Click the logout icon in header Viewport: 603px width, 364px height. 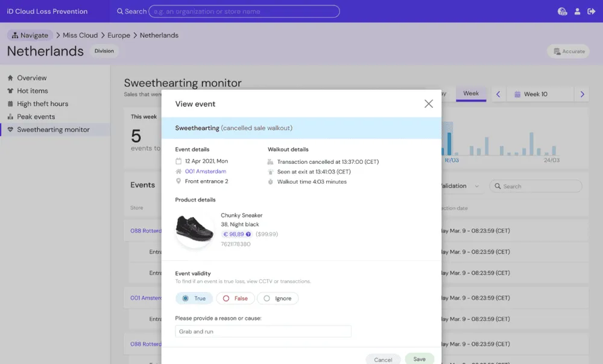(592, 11)
